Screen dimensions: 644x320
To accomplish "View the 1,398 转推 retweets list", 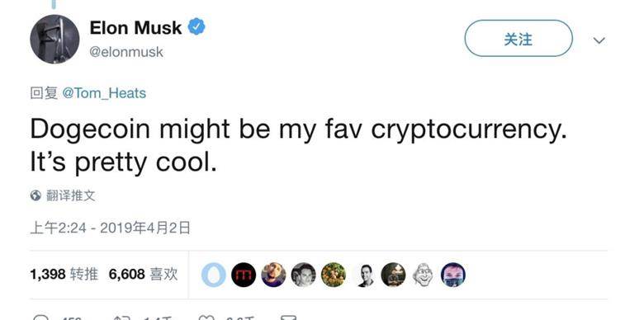I will tap(64, 274).
